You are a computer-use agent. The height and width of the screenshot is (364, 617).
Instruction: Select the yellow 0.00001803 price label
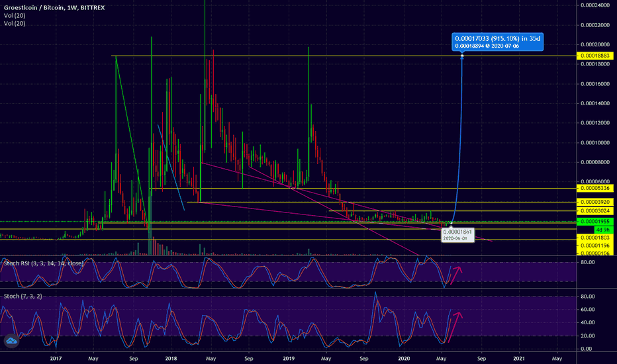point(595,238)
